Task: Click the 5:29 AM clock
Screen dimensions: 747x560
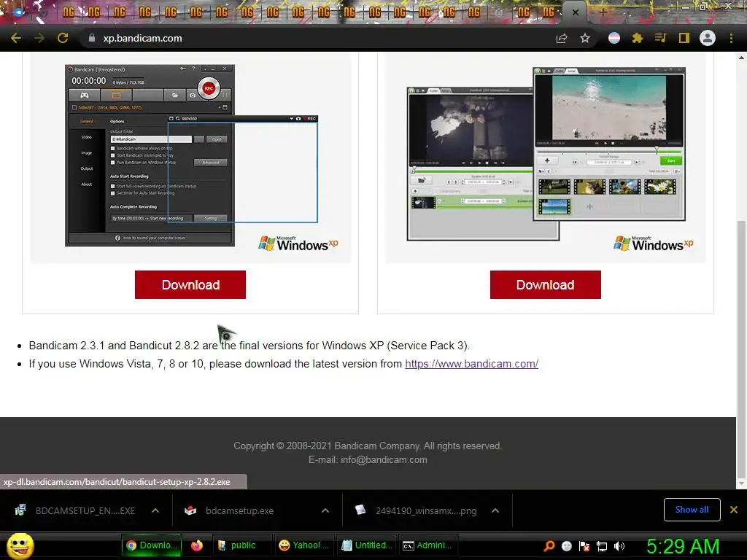Action: pos(683,547)
